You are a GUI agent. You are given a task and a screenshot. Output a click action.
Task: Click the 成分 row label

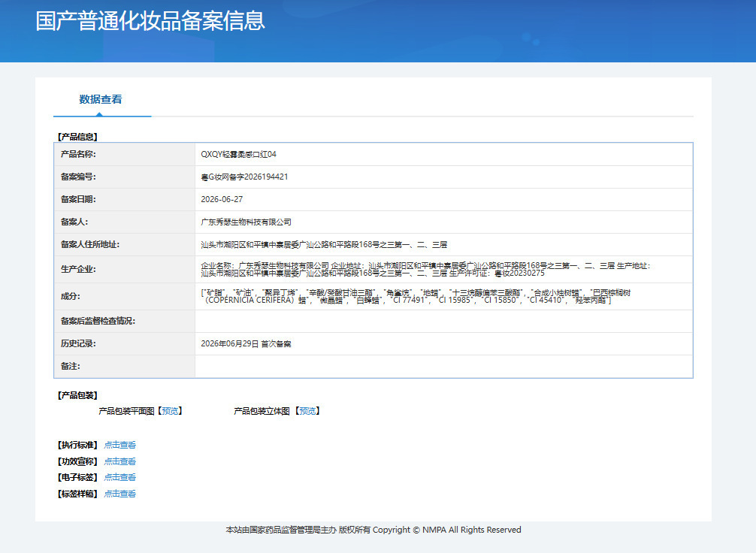pyautogui.click(x=71, y=296)
